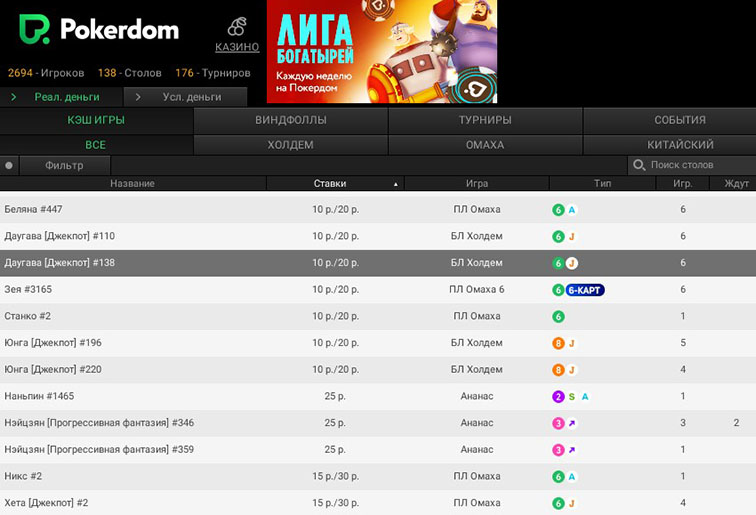This screenshot has height=515, width=756.
Task: Click the green 6 badge on Беляна #447
Action: (x=558, y=210)
